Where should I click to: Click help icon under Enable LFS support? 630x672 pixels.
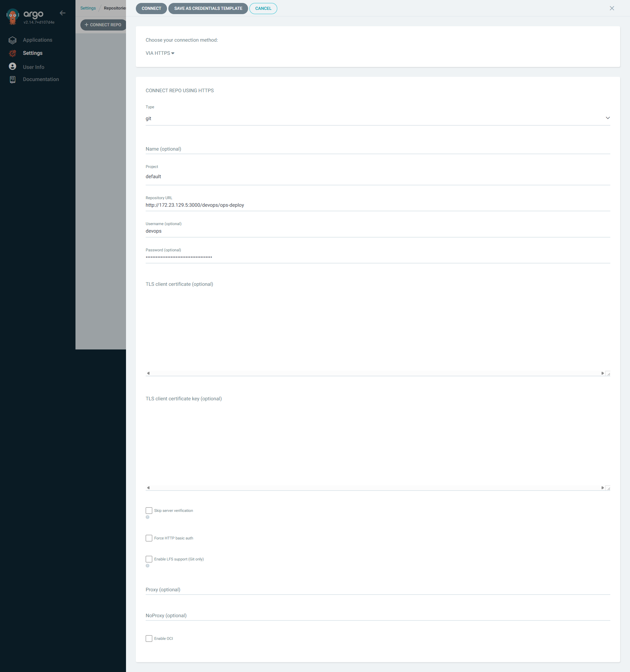[147, 566]
